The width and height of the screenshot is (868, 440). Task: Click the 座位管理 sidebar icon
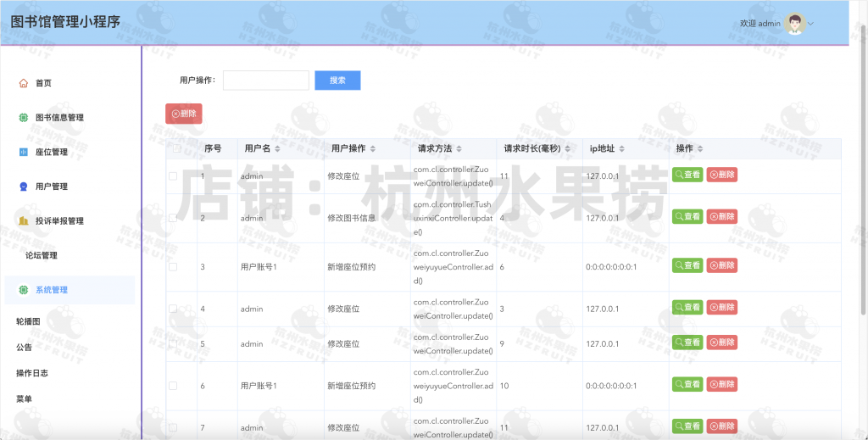(23, 152)
